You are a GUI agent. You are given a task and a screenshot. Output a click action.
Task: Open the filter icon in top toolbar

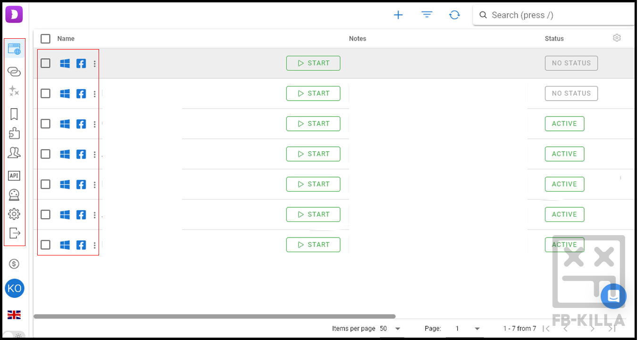click(x=427, y=15)
